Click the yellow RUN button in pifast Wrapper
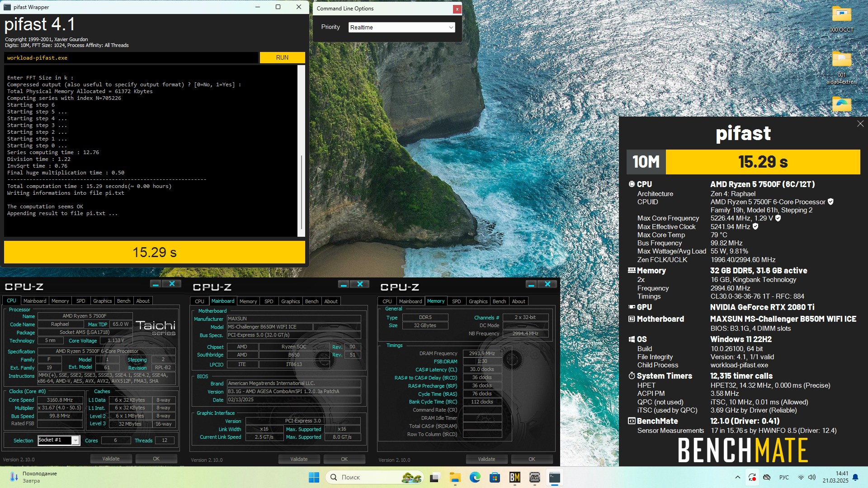The height and width of the screenshot is (488, 868). point(282,57)
